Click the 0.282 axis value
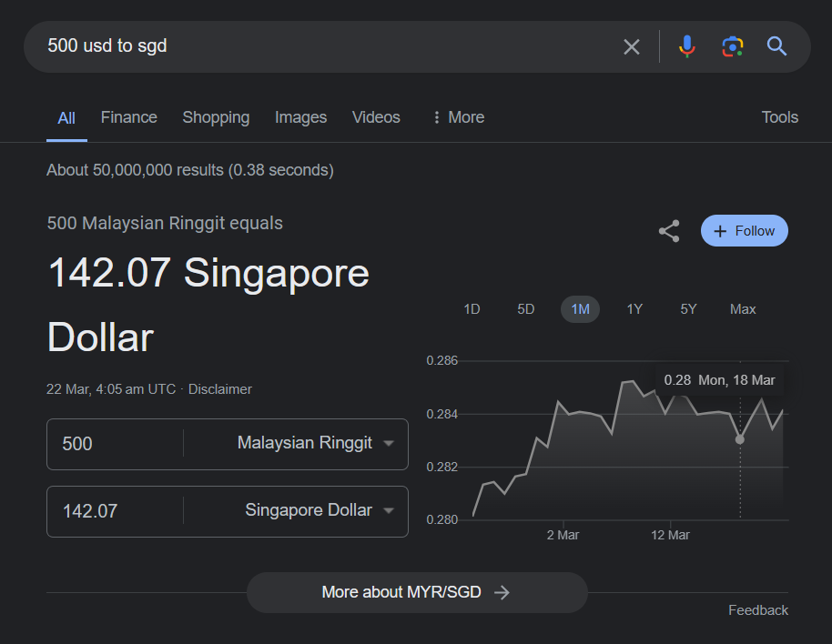The height and width of the screenshot is (644, 832). coord(442,467)
